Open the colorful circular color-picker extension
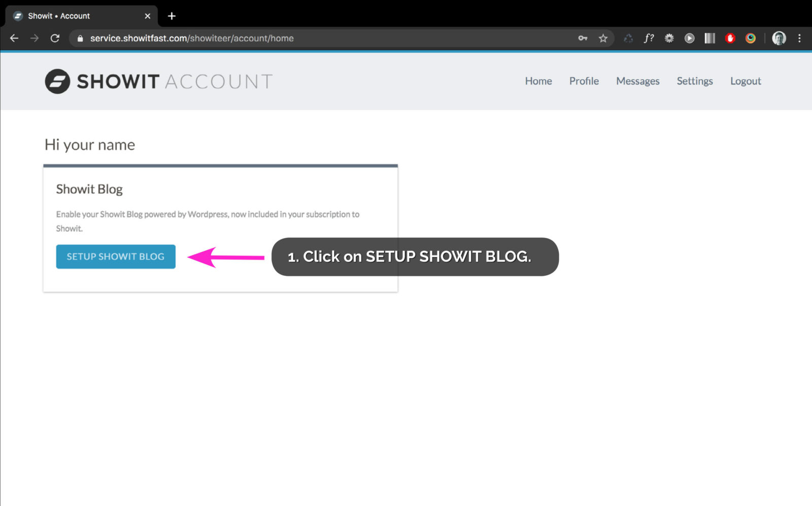812x506 pixels. 751,38
